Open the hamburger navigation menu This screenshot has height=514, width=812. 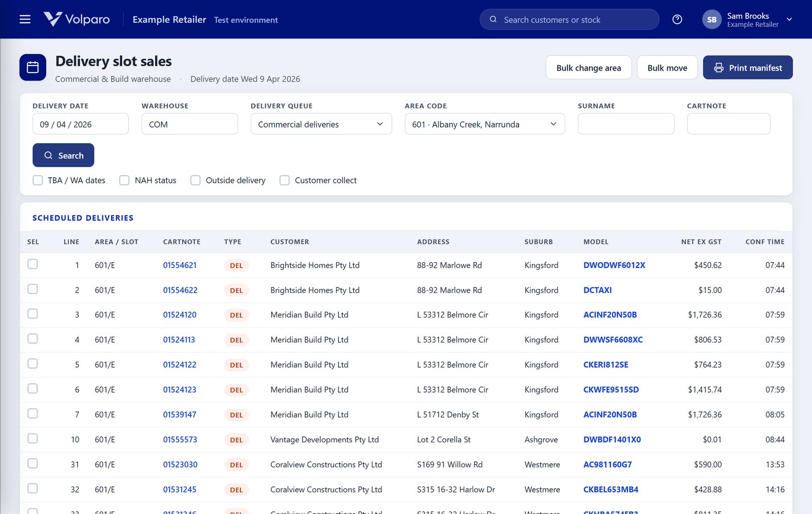tap(25, 19)
